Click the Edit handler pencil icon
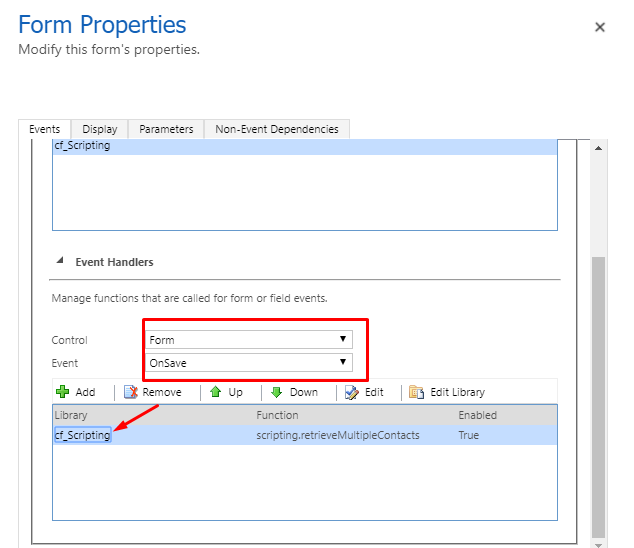This screenshot has height=548, width=634. [352, 392]
